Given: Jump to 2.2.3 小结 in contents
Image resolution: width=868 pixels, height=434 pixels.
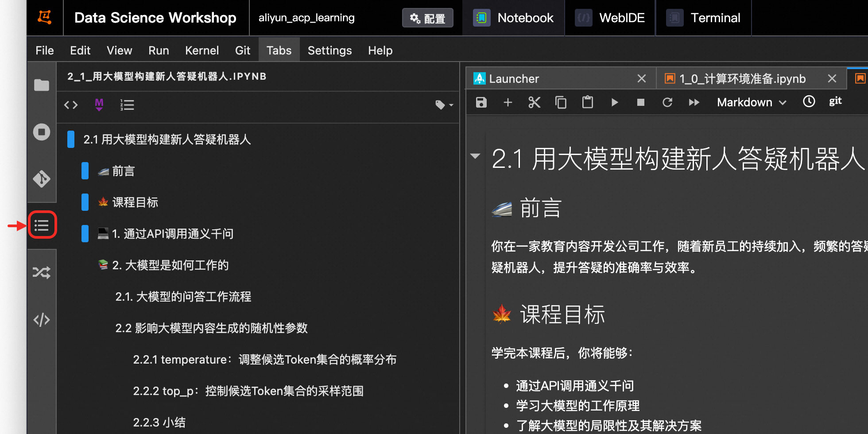Looking at the screenshot, I should (x=159, y=422).
